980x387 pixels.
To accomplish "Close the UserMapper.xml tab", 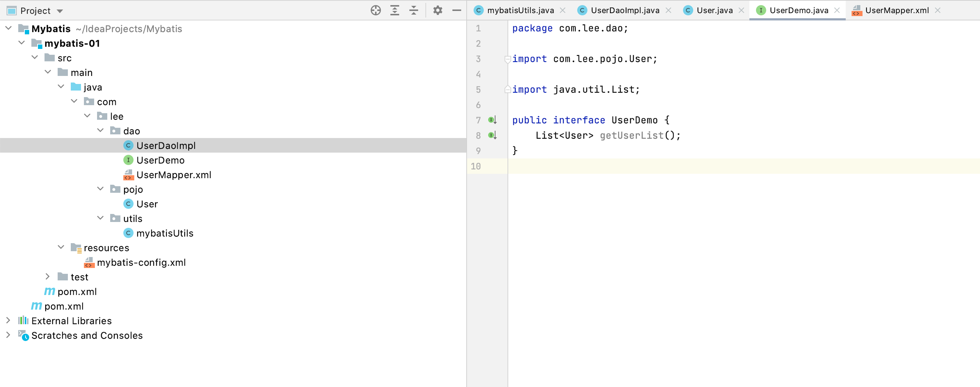I will tap(938, 10).
